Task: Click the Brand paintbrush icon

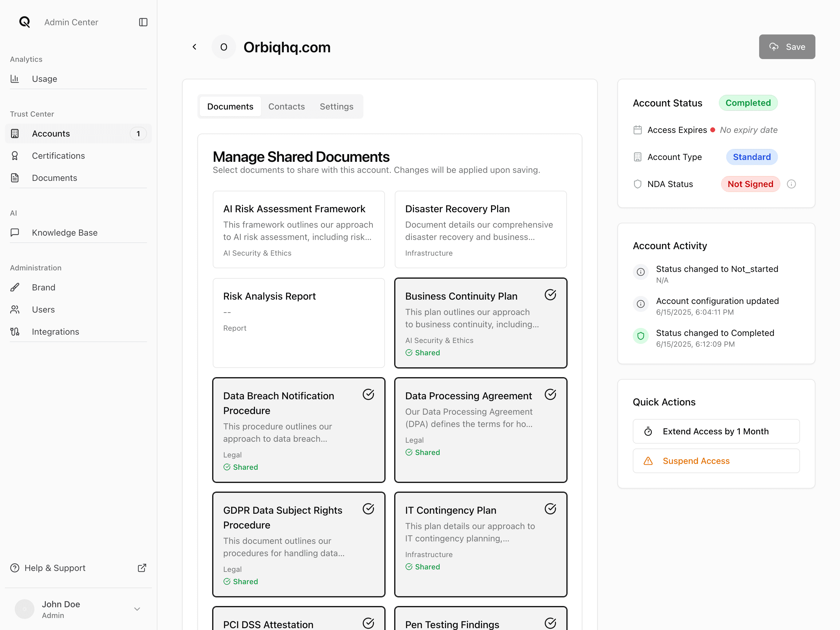Action: click(x=15, y=287)
